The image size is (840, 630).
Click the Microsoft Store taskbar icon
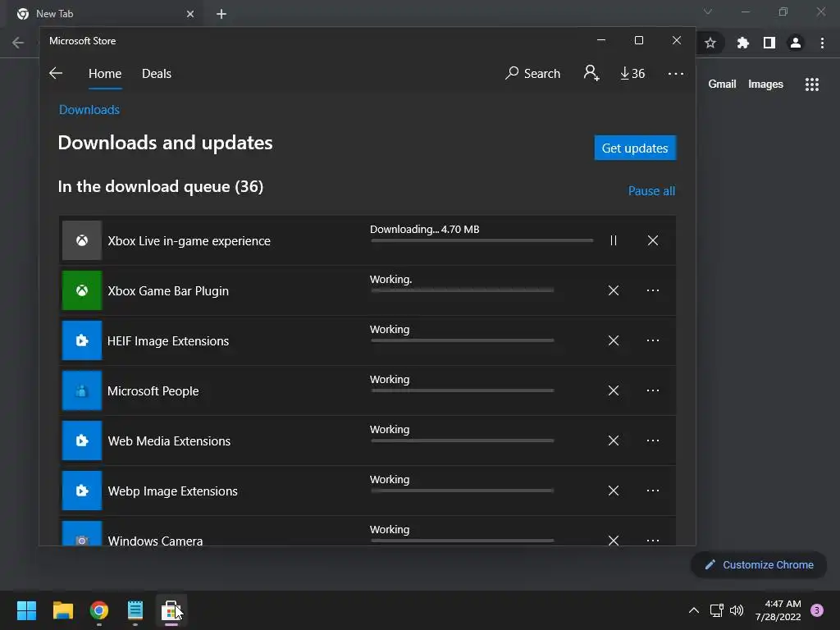(171, 610)
